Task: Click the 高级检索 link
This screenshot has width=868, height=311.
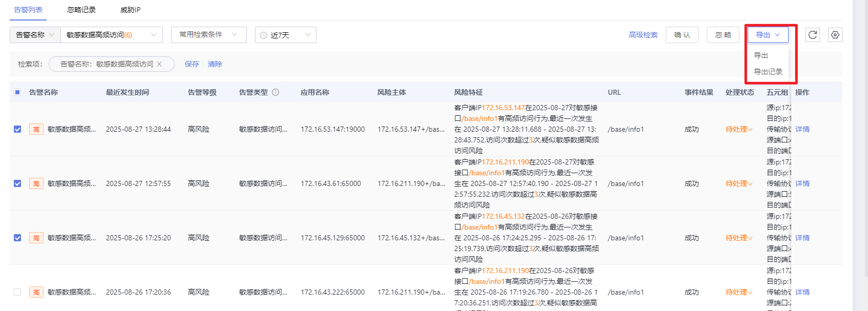Action: (x=643, y=35)
